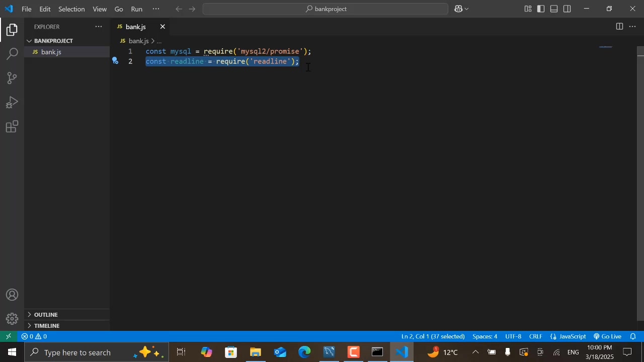Image resolution: width=644 pixels, height=362 pixels.
Task: Open the Selection menu
Action: (71, 9)
